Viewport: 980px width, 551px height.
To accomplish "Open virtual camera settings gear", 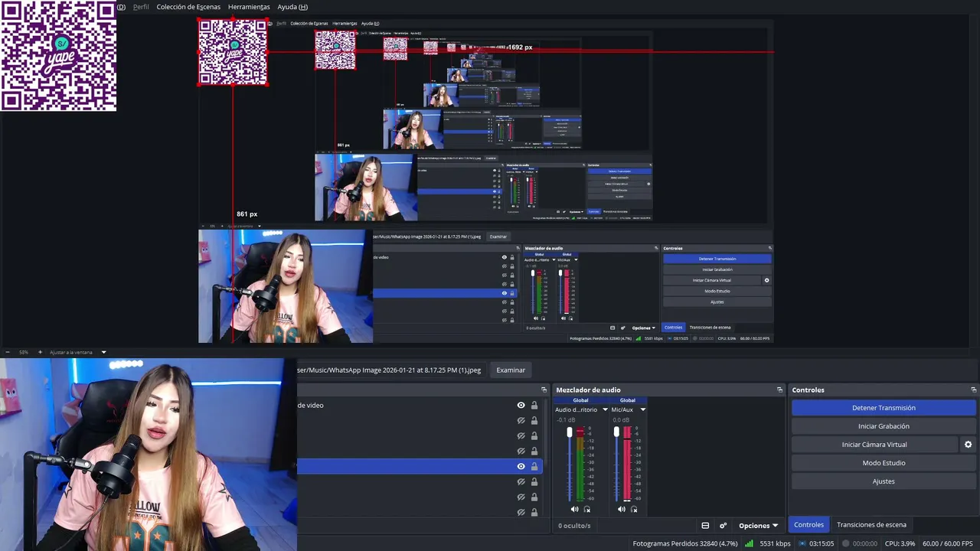I will click(x=968, y=445).
